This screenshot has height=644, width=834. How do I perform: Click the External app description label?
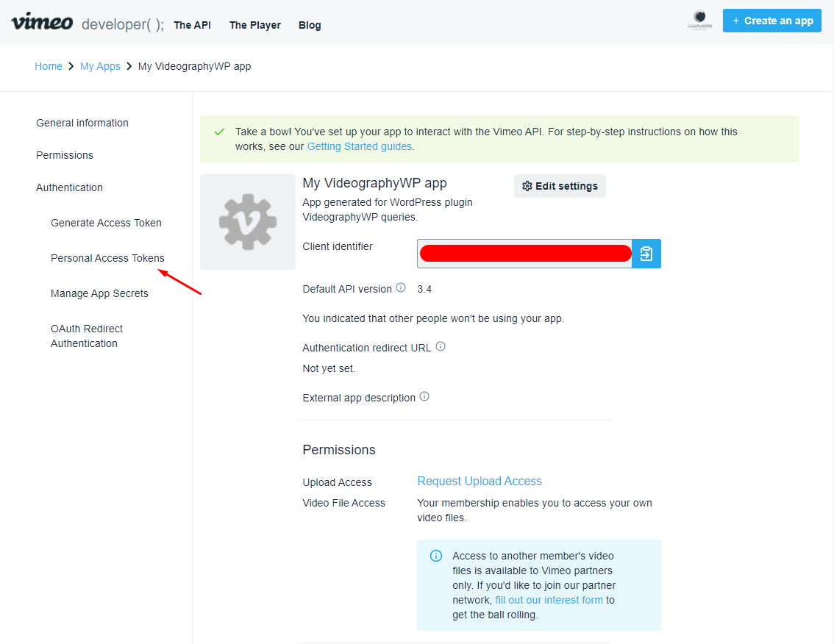pos(359,398)
